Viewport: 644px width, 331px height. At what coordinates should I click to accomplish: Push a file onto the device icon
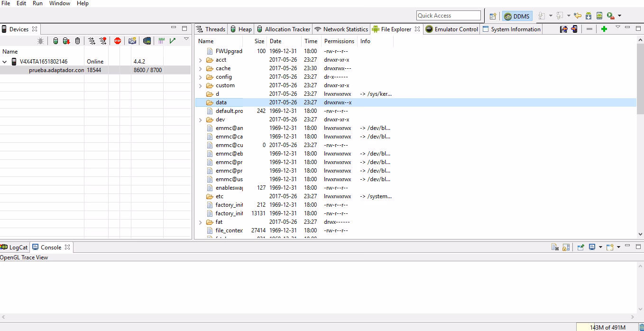(x=574, y=29)
